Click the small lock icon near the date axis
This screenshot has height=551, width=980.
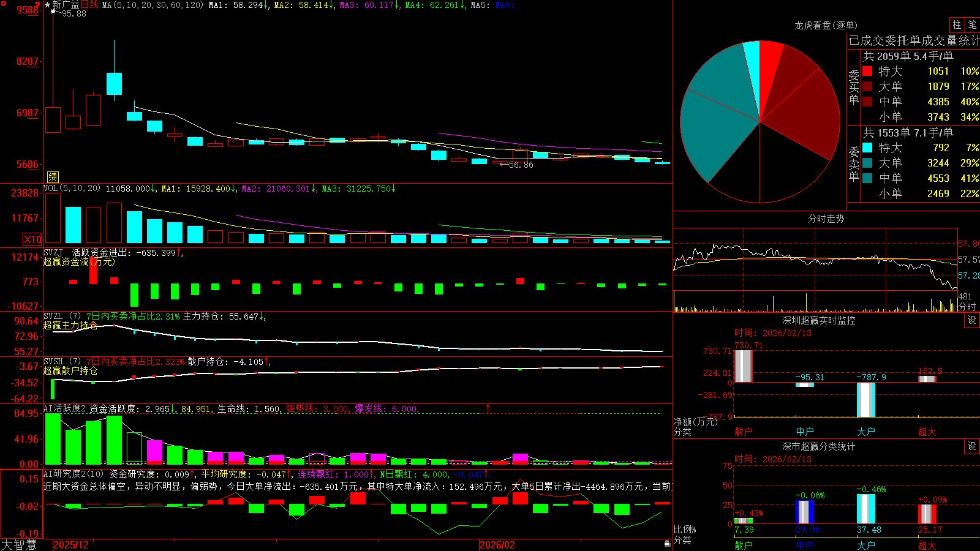668,544
